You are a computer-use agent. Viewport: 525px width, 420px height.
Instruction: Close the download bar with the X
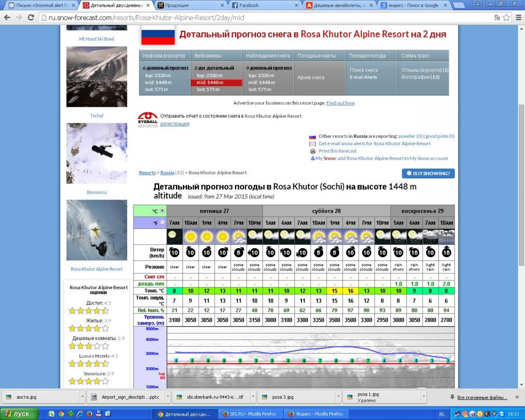[x=517, y=397]
